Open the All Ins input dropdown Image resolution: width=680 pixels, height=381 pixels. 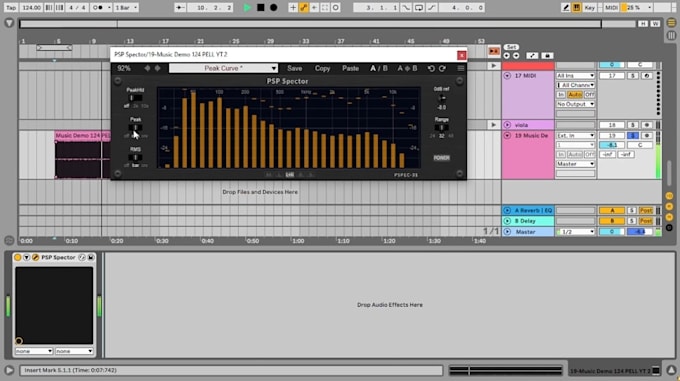(575, 75)
